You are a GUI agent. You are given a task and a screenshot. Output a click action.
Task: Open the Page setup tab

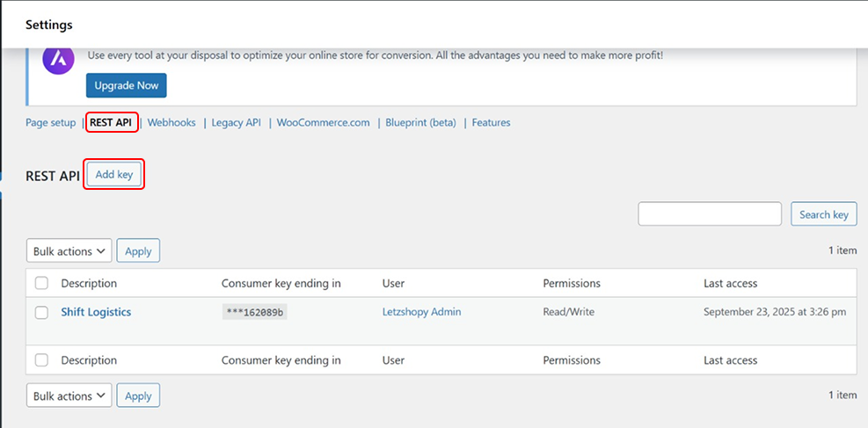(x=51, y=123)
